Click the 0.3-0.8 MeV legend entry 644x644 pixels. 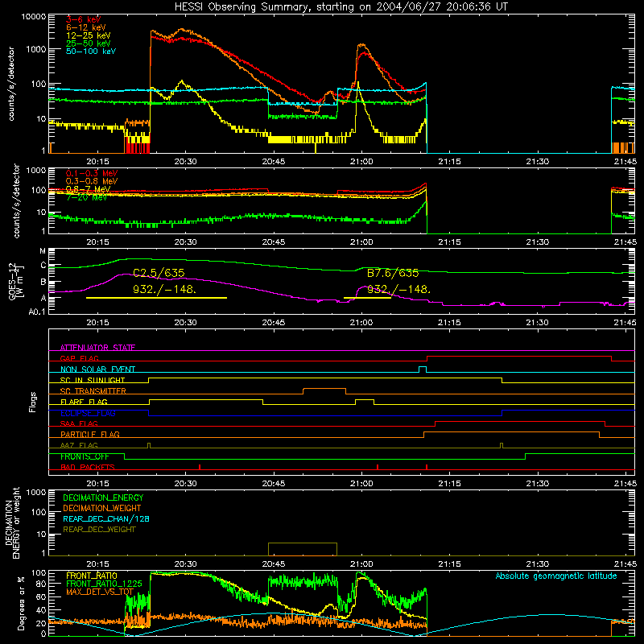[92, 181]
